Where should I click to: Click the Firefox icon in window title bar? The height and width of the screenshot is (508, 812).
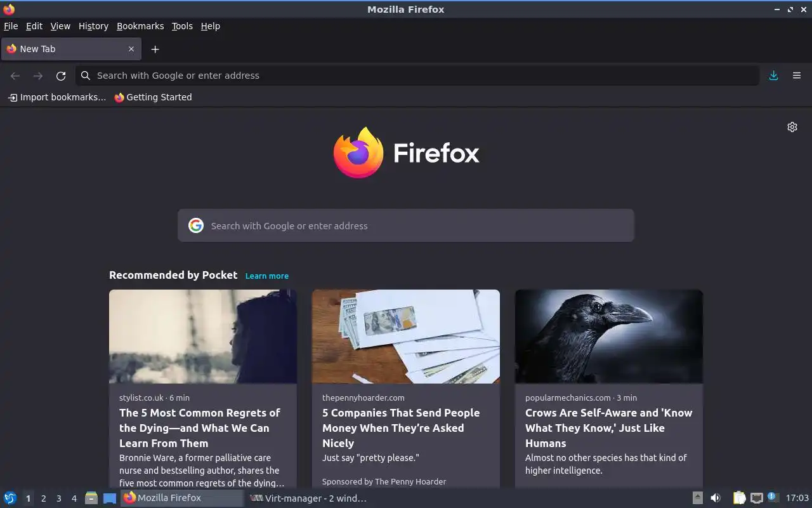pos(9,9)
